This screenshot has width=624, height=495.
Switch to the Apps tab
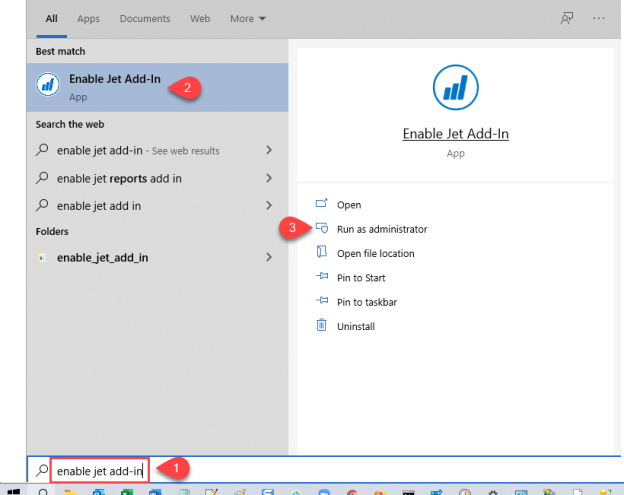pyautogui.click(x=88, y=19)
